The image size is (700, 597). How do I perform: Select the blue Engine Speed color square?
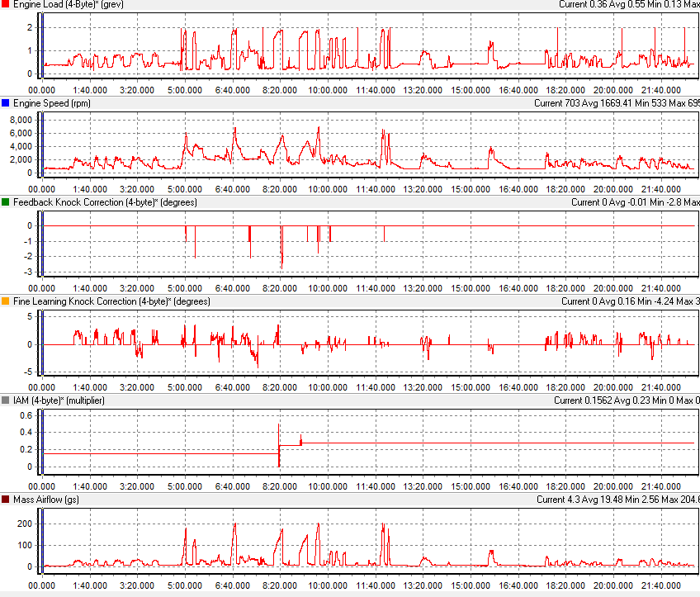[6, 103]
